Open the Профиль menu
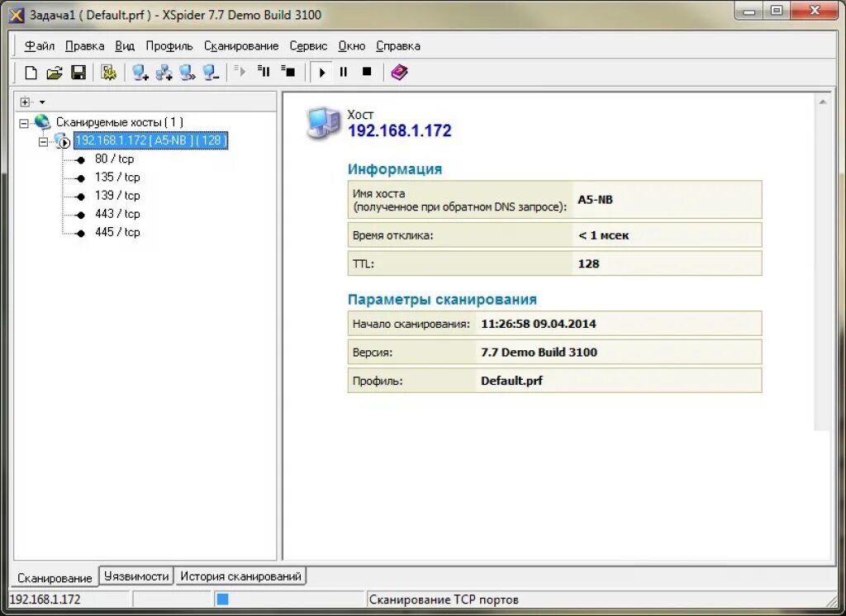Image resolution: width=846 pixels, height=616 pixels. (x=169, y=46)
